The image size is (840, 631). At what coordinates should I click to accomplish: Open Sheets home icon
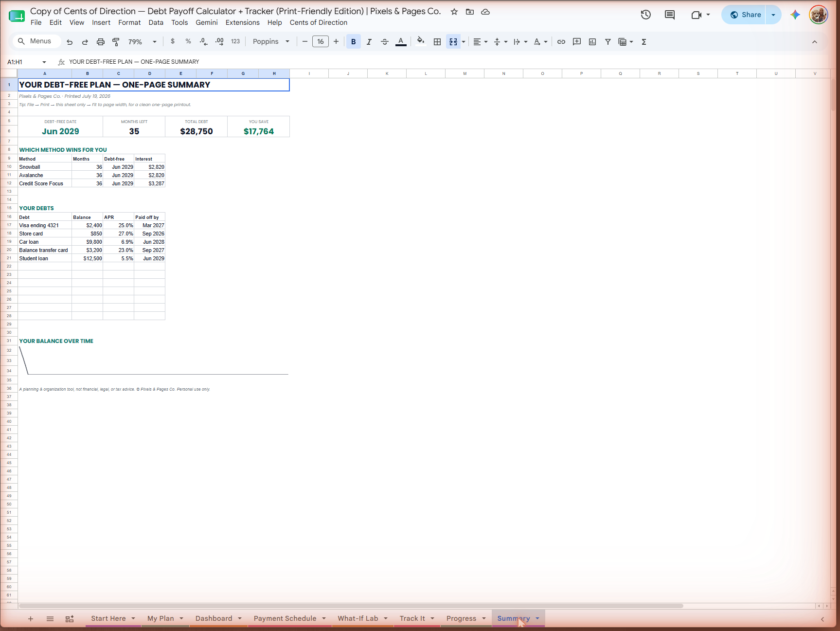click(17, 16)
